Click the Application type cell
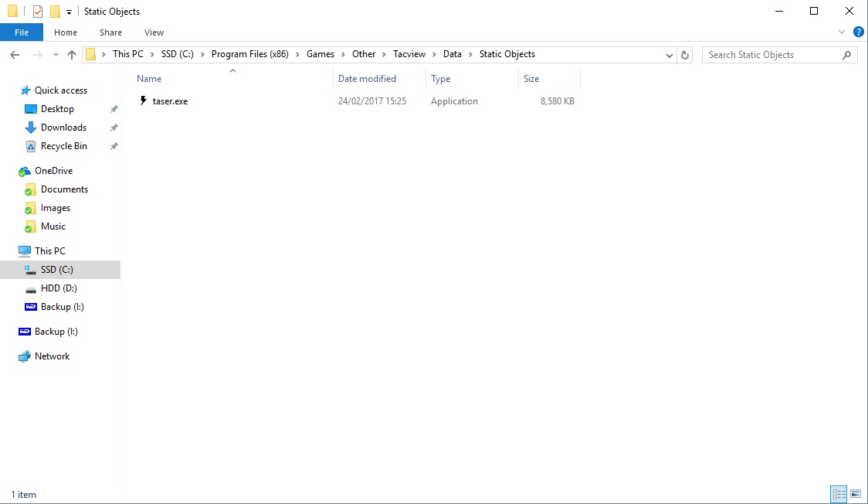Screen dimensions: 868x504 tap(454, 101)
